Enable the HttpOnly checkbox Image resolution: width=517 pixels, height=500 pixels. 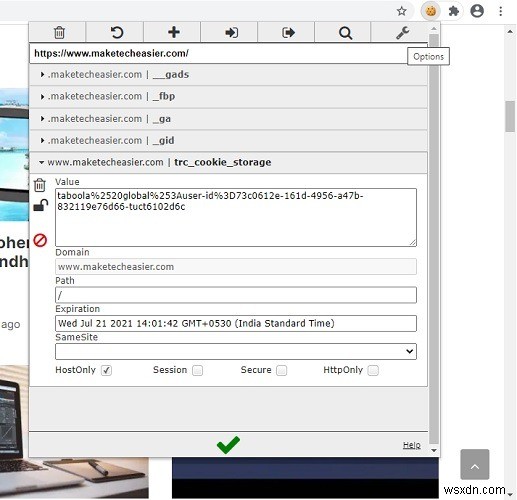click(373, 370)
